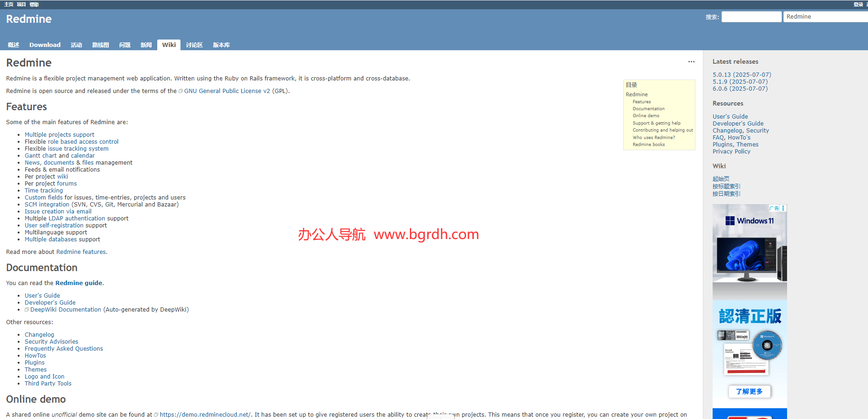This screenshot has width=868, height=419.
Task: Click the 广告 ad label badge
Action: point(774,208)
